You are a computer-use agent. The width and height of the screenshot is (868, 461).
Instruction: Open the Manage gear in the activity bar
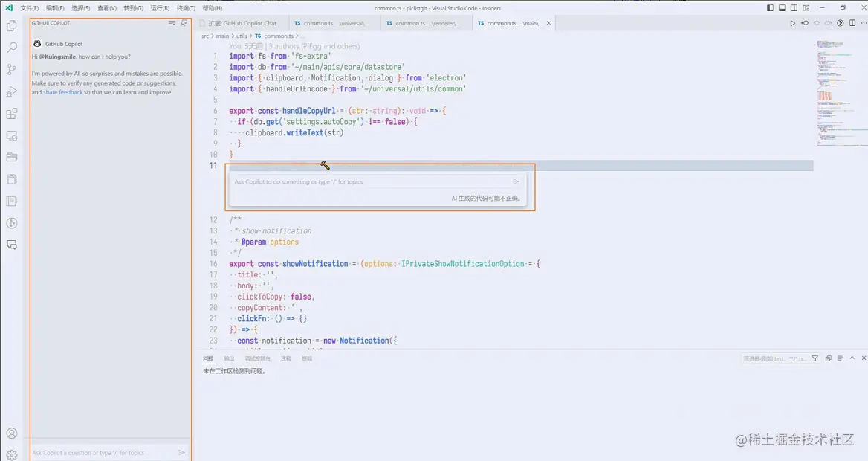(x=12, y=454)
